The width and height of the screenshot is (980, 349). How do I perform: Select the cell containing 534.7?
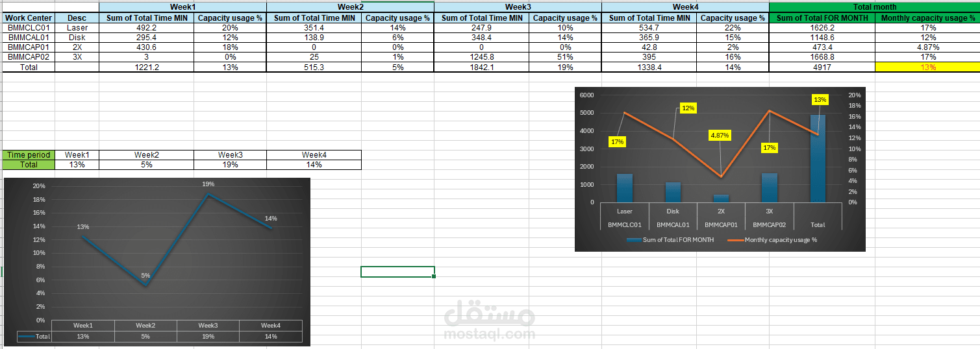click(649, 28)
